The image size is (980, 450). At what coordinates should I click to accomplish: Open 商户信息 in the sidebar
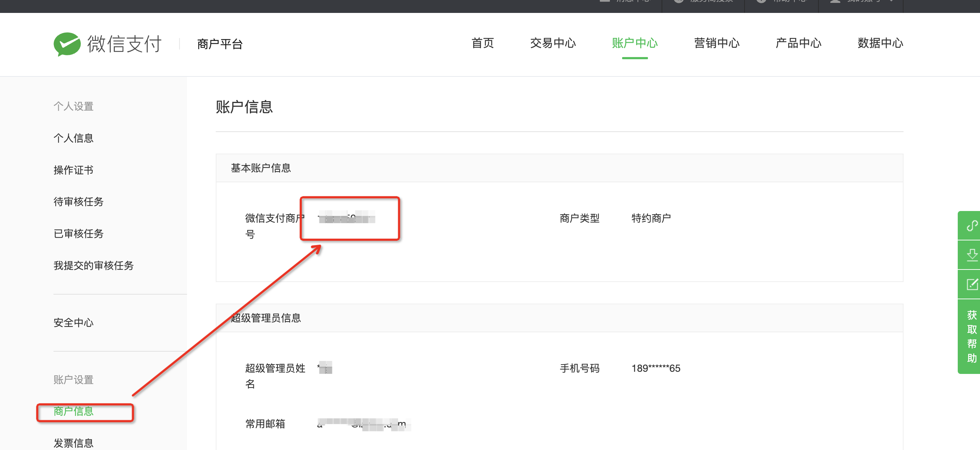[x=74, y=412]
